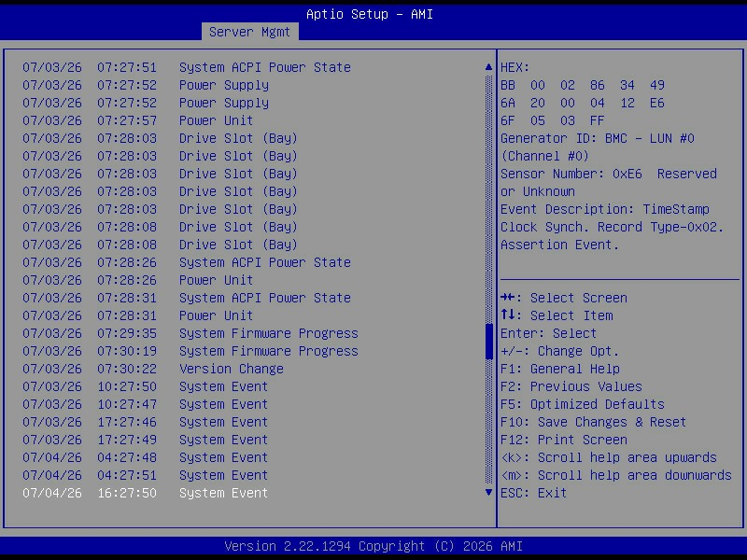Select 07:30:19 System Firmware Progress entry
The image size is (747, 560).
(x=190, y=351)
